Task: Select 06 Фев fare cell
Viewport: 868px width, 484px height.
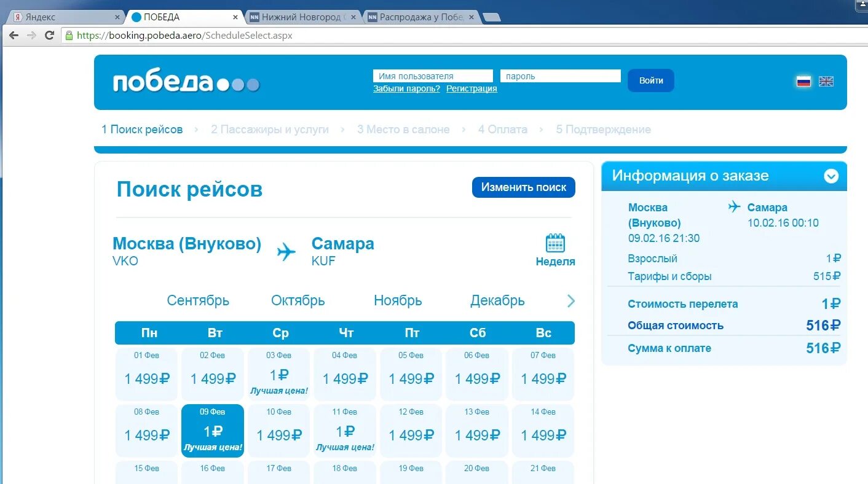Action: (x=477, y=374)
